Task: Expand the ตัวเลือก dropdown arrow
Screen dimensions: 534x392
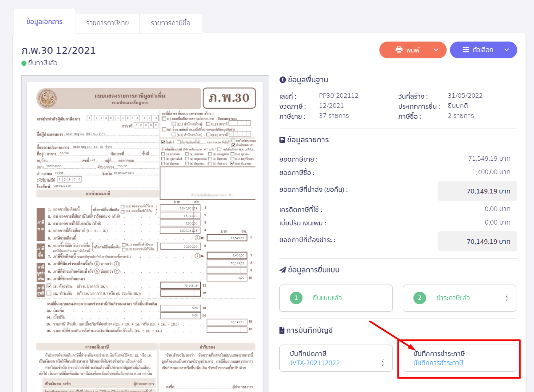Action: coord(506,50)
